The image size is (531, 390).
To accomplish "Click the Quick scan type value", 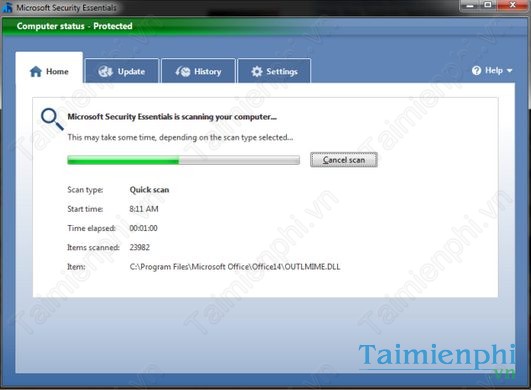I will pyautogui.click(x=149, y=190).
